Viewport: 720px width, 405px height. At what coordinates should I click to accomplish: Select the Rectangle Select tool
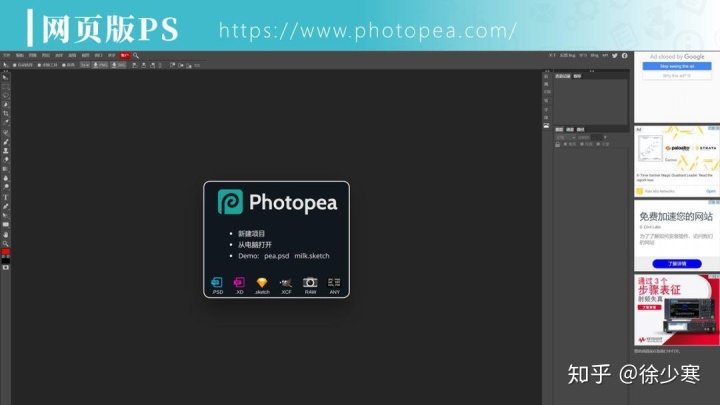(6, 87)
